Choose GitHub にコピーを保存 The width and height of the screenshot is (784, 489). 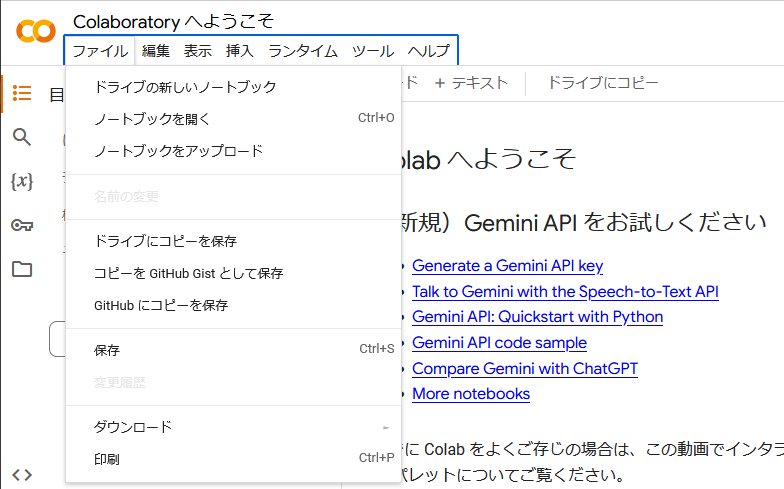tap(234, 306)
